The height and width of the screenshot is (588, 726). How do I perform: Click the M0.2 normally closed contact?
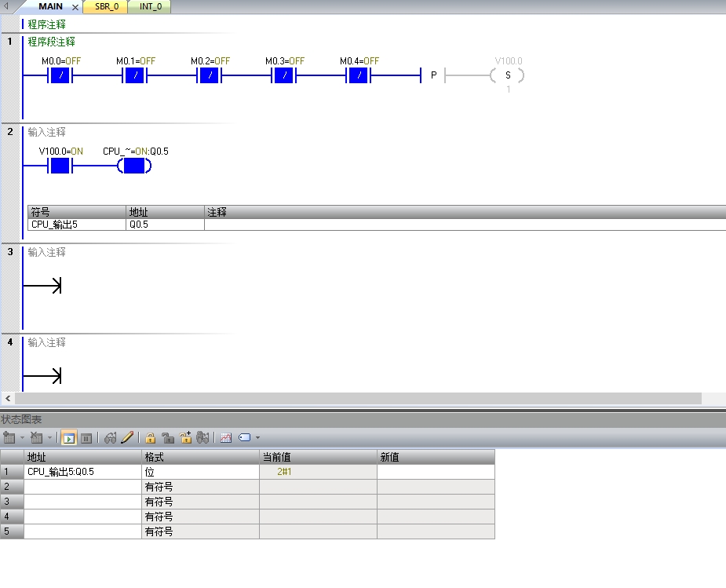(x=209, y=75)
